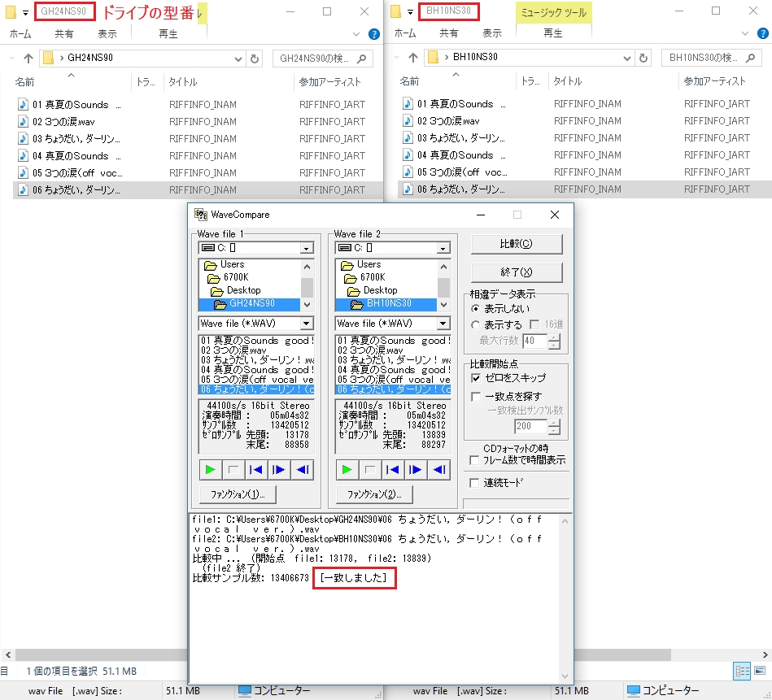The width and height of the screenshot is (772, 700).
Task: Sort by 名前 column in GH24NS90 window
Action: [24, 82]
